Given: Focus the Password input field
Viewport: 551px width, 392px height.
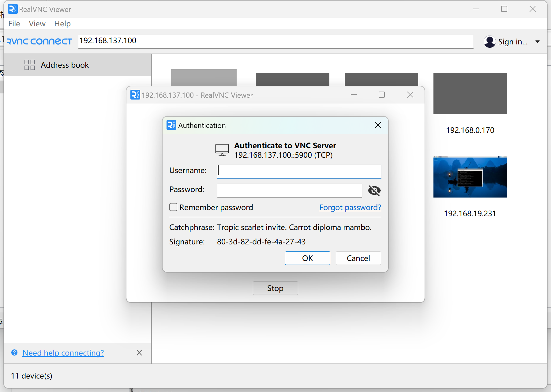Looking at the screenshot, I should coord(290,190).
